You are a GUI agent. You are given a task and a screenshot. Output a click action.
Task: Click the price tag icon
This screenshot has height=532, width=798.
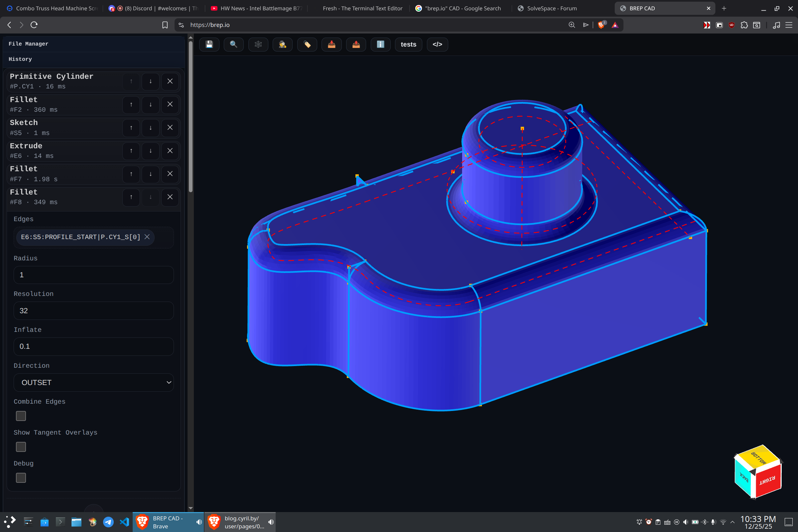pos(307,45)
